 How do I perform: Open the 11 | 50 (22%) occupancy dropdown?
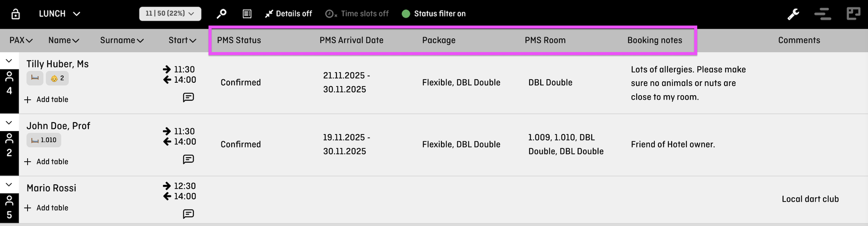pos(170,14)
